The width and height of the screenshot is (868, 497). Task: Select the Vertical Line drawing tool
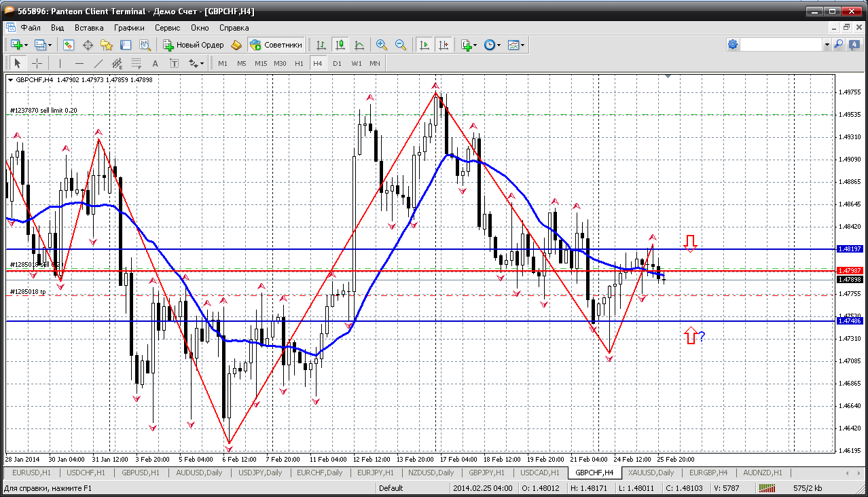tap(60, 63)
